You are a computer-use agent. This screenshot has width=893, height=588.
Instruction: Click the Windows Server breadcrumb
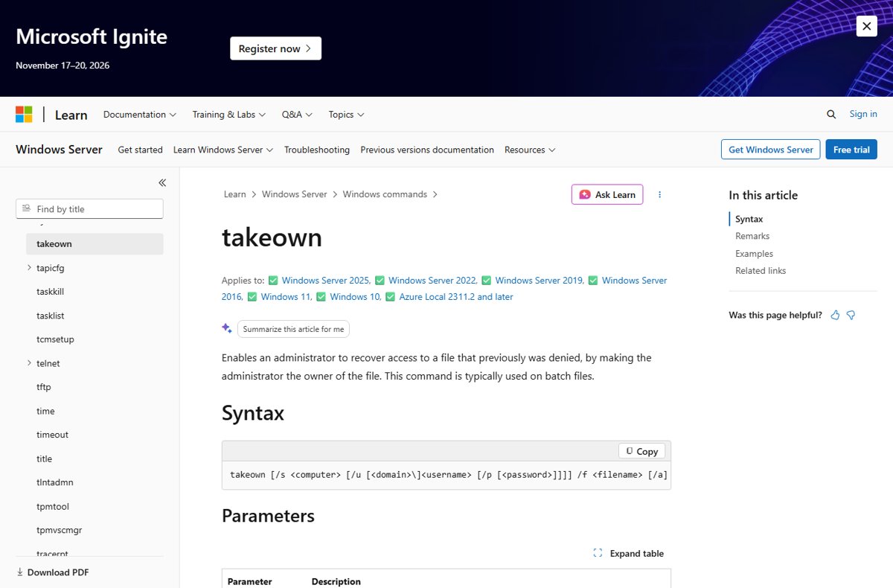(x=295, y=194)
